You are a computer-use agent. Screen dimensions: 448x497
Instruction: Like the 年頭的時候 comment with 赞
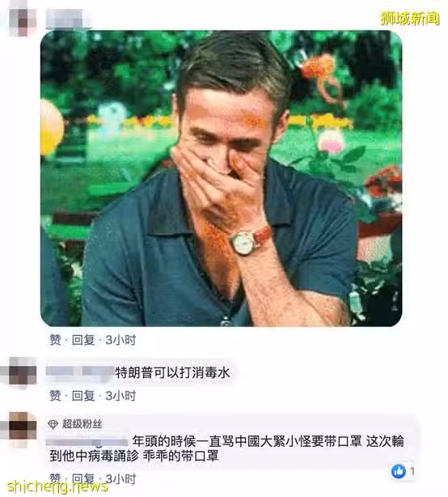pyautogui.click(x=56, y=478)
